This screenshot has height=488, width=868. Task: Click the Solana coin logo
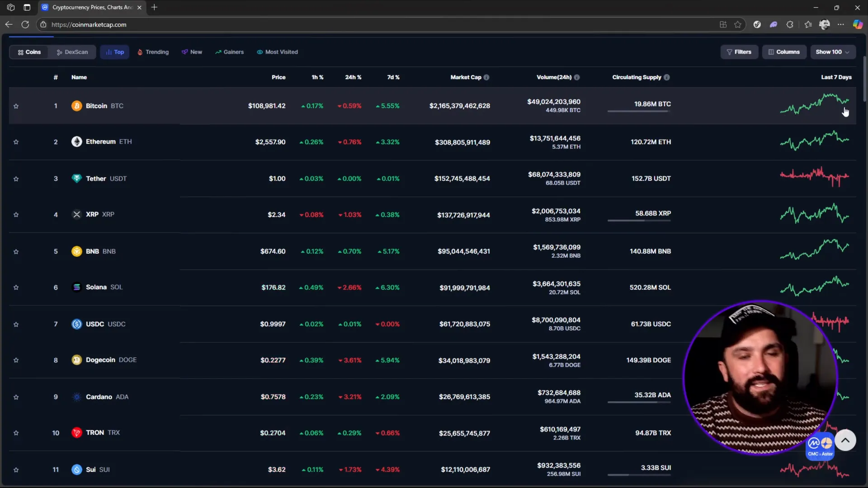tap(76, 287)
